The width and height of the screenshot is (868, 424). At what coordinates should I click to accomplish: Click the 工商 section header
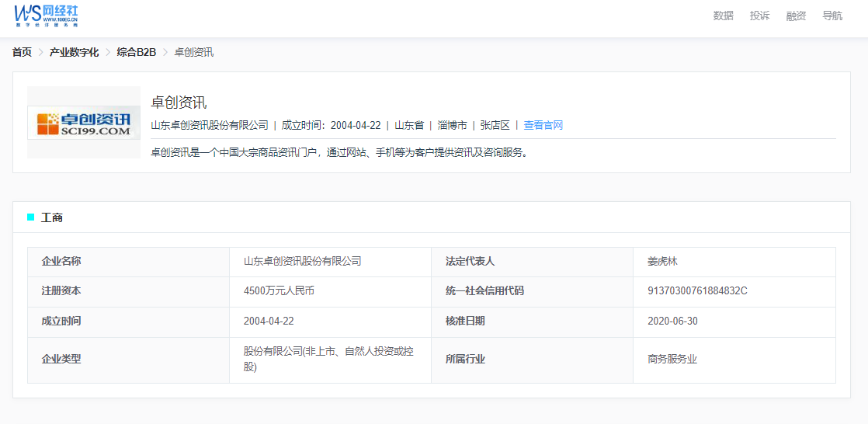coord(52,217)
